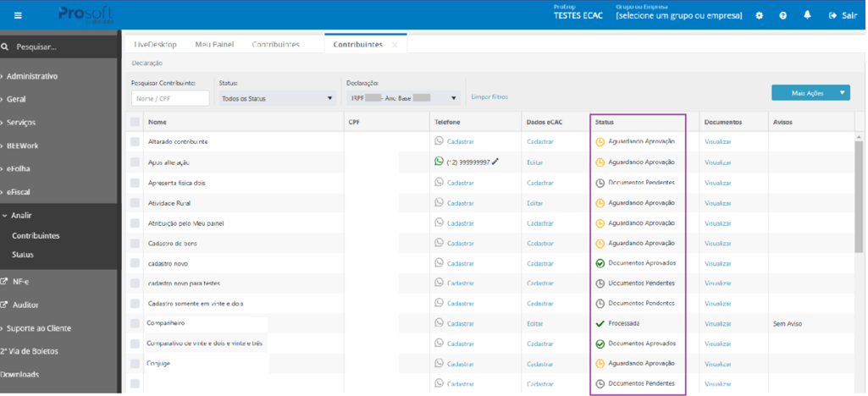Check the Cadastro de bens row checkbox
868x396 pixels.
[135, 244]
